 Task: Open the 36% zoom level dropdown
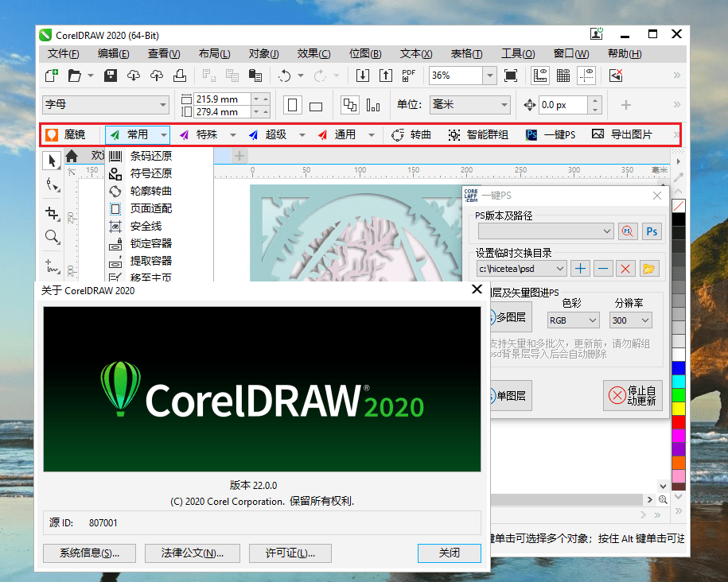click(490, 76)
